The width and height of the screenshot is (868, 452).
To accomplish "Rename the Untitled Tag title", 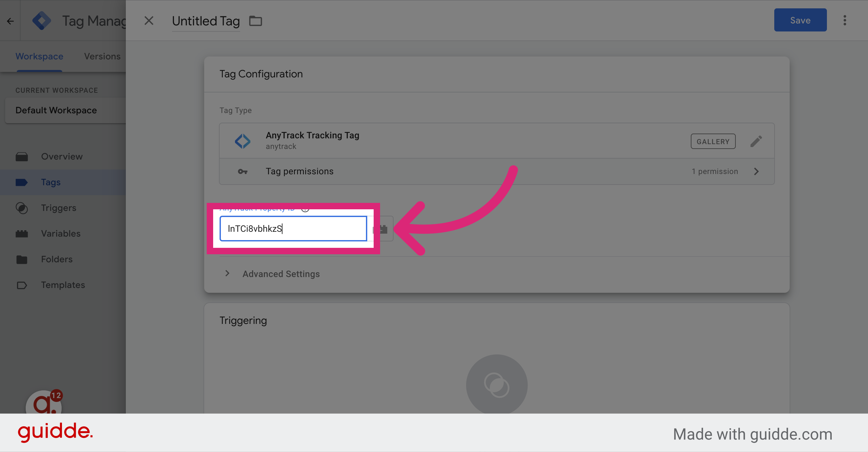I will 206,21.
